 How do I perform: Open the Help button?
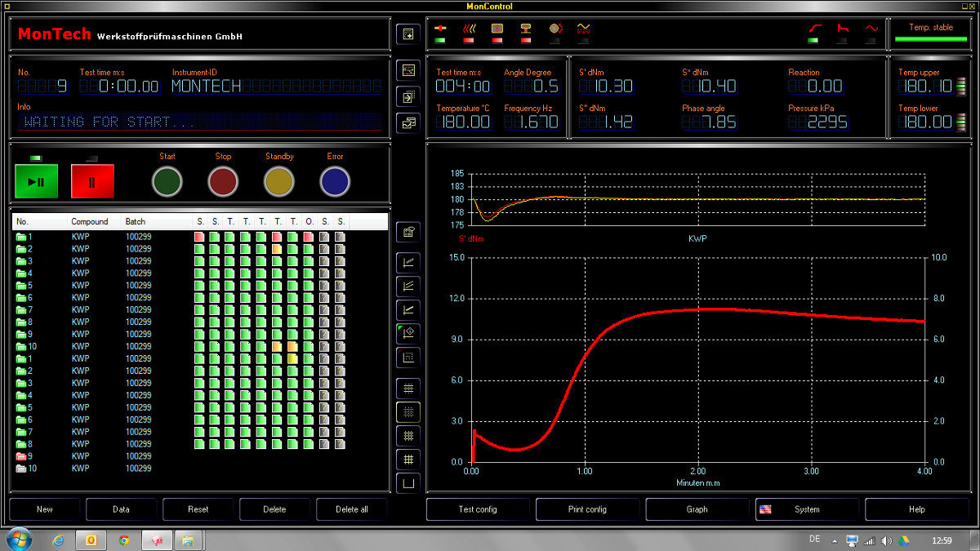pos(916,509)
